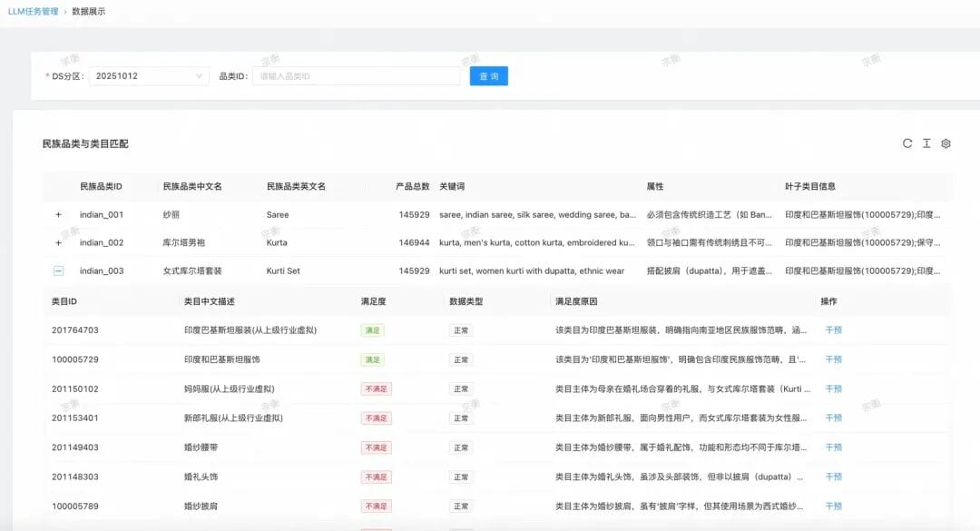Open the table density icon
980x531 pixels.
coord(926,143)
